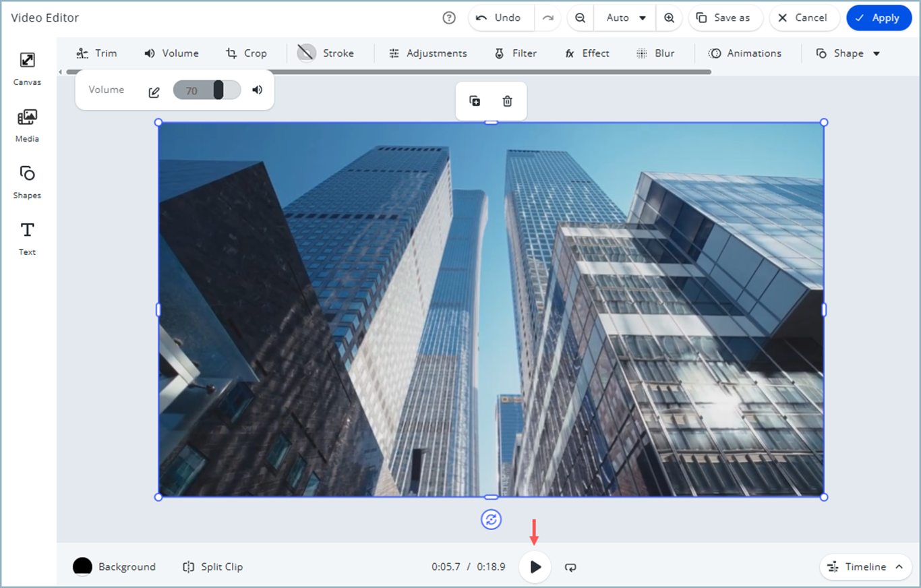The height and width of the screenshot is (588, 921).
Task: Open the Blur tool
Action: click(x=655, y=53)
